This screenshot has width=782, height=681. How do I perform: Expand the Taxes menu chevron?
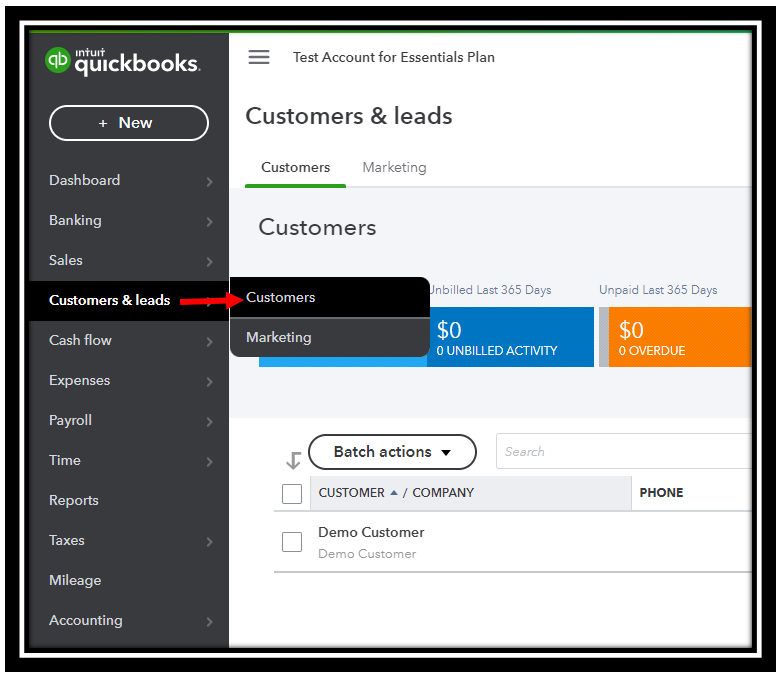click(x=209, y=541)
